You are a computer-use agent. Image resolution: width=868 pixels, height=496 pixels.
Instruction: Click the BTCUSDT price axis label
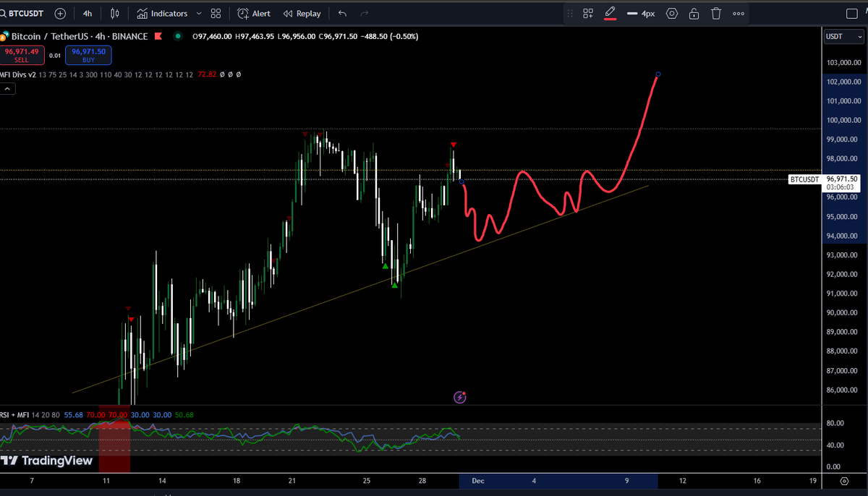[805, 179]
